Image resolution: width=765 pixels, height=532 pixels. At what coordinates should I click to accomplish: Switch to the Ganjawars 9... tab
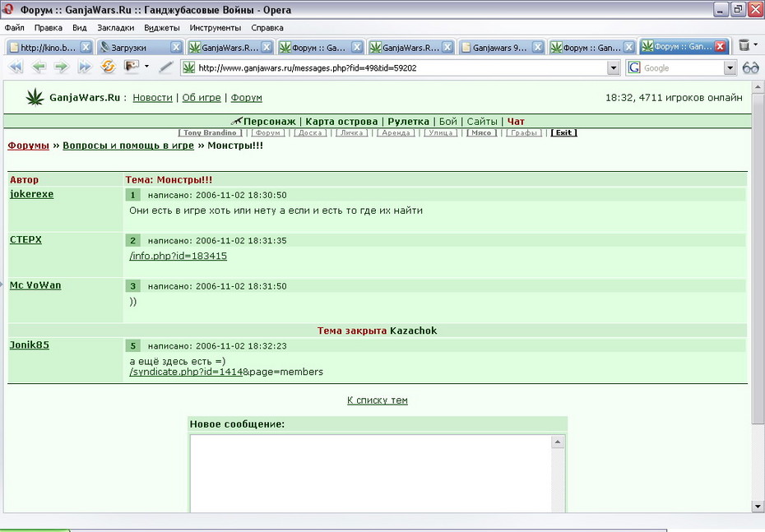[500, 48]
